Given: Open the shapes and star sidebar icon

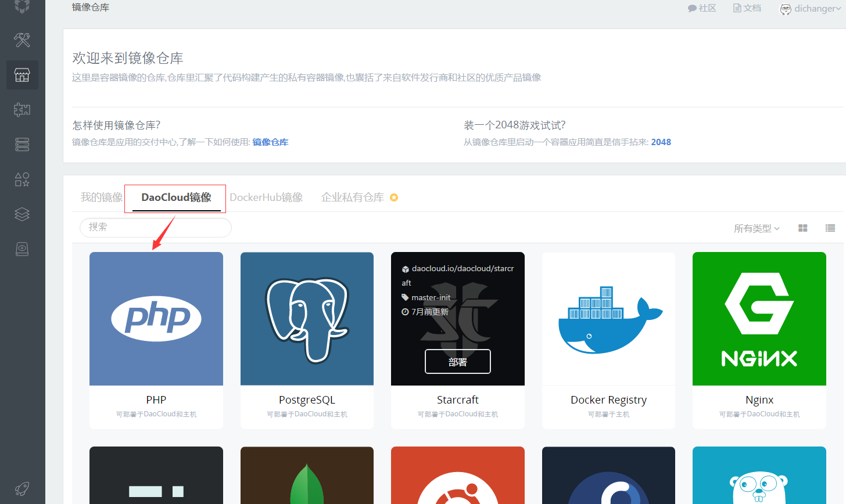Looking at the screenshot, I should (x=22, y=179).
